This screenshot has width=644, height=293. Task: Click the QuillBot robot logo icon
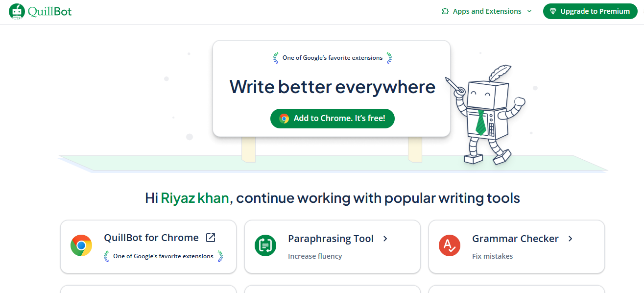tap(17, 11)
